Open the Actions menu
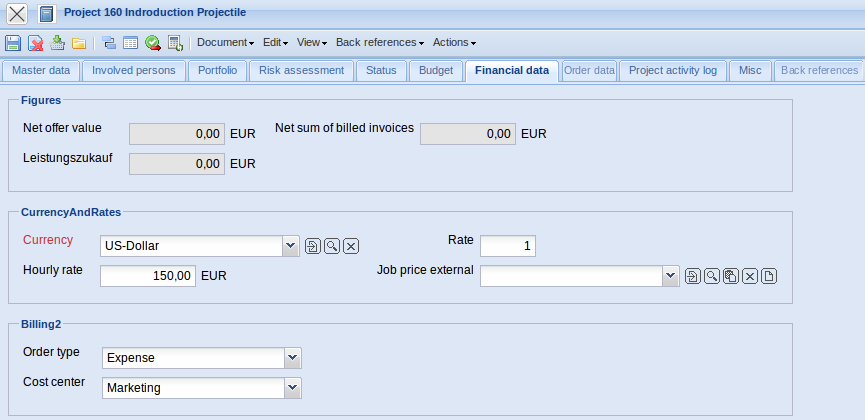The image size is (865, 420). pos(454,43)
